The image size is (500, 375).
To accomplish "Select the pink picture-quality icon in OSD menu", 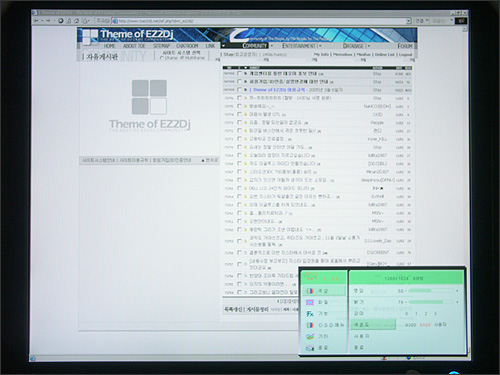I will point(310,302).
